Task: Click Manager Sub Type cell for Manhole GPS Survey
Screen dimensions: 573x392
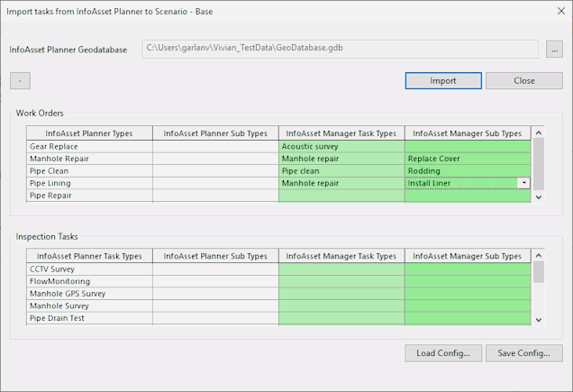Action: pyautogui.click(x=468, y=294)
